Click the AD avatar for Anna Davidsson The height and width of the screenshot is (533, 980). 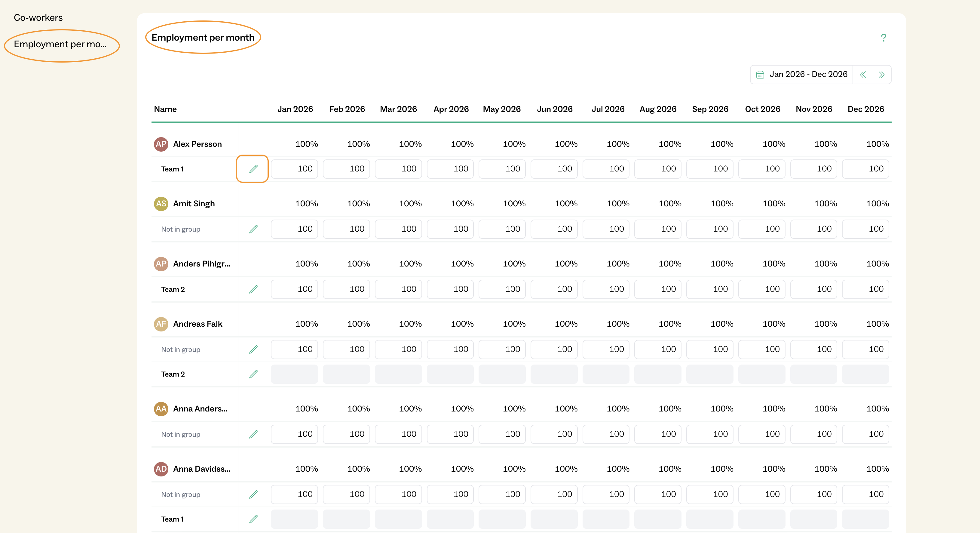(x=161, y=469)
